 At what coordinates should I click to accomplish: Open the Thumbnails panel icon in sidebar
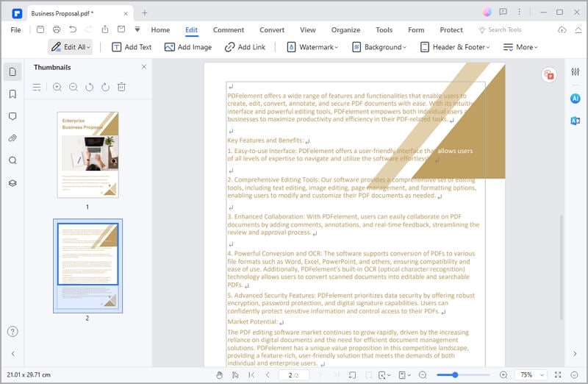[12, 71]
